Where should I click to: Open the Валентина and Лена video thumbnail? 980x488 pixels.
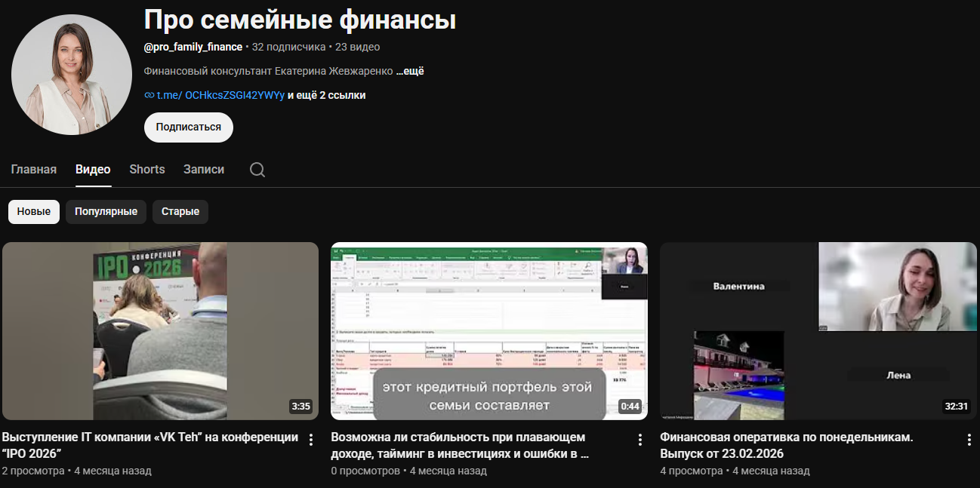(x=818, y=331)
